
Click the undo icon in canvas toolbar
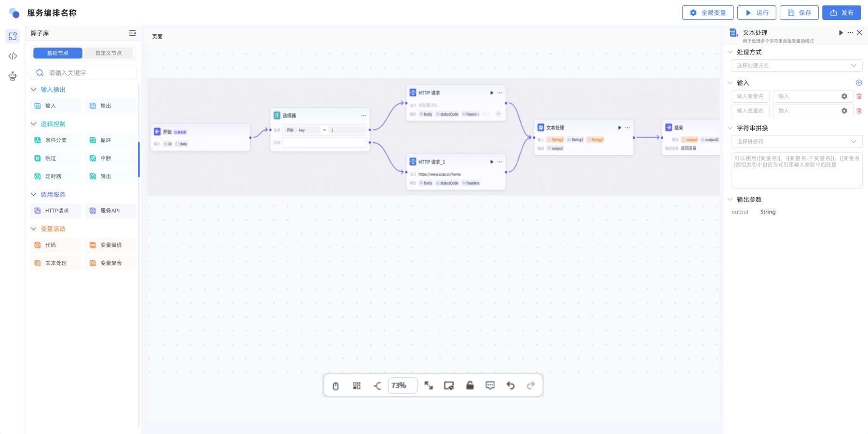(511, 385)
